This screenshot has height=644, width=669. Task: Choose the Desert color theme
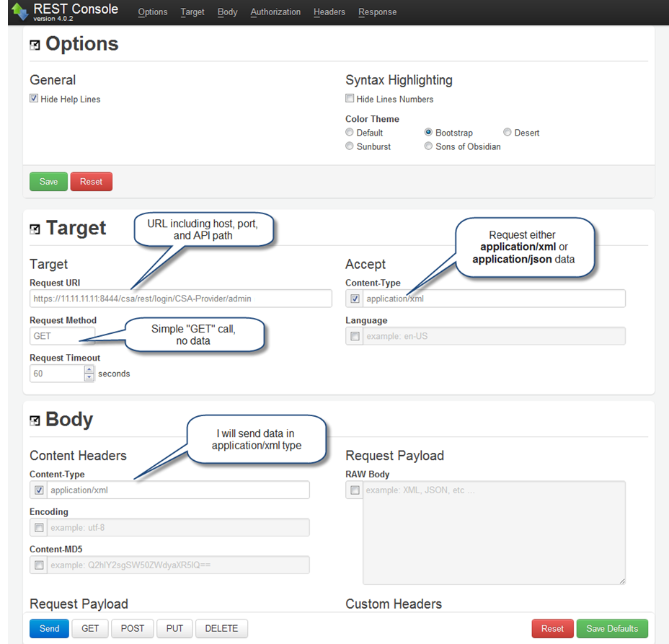pyautogui.click(x=508, y=133)
